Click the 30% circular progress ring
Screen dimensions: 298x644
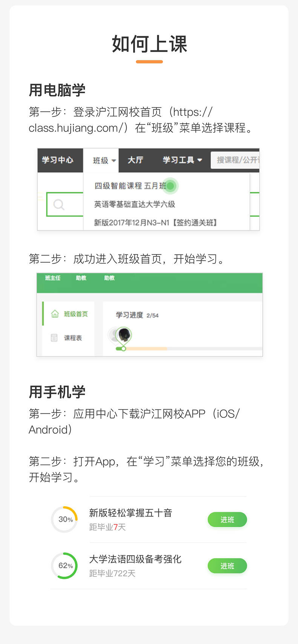pyautogui.click(x=65, y=519)
